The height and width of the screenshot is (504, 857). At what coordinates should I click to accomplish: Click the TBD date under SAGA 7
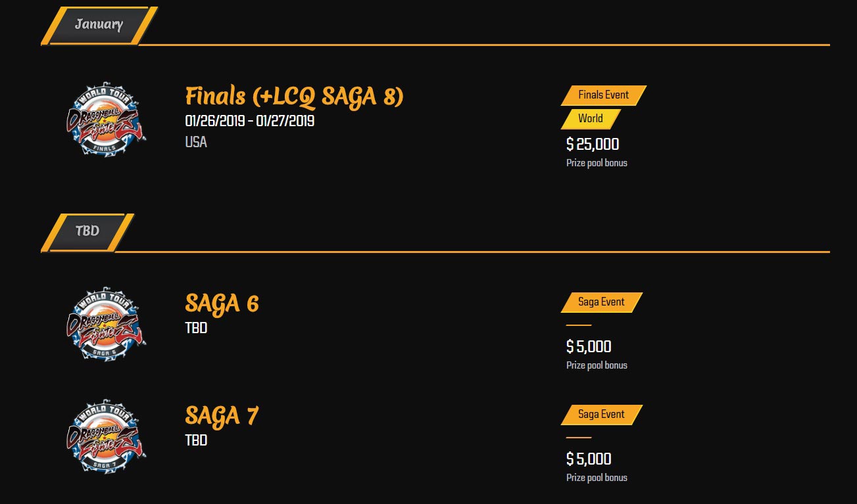(196, 440)
